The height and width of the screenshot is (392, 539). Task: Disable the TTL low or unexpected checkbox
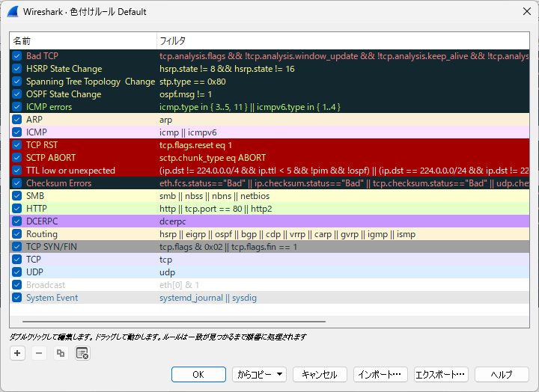16,171
